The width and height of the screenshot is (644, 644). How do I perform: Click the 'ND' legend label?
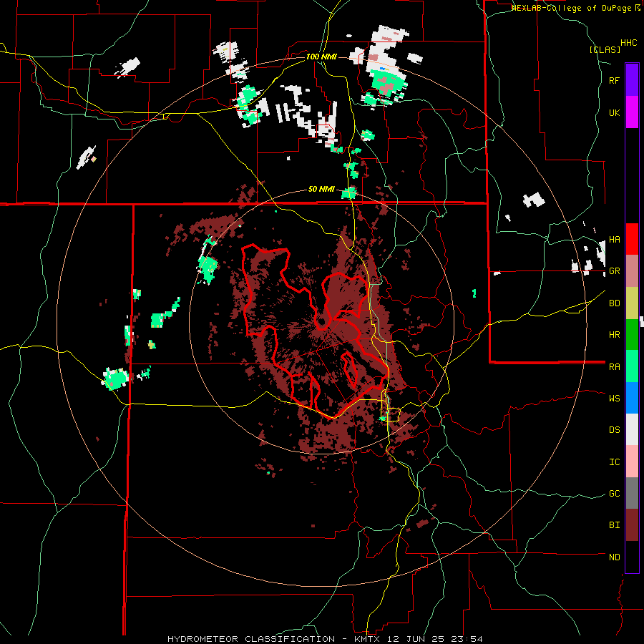click(614, 557)
